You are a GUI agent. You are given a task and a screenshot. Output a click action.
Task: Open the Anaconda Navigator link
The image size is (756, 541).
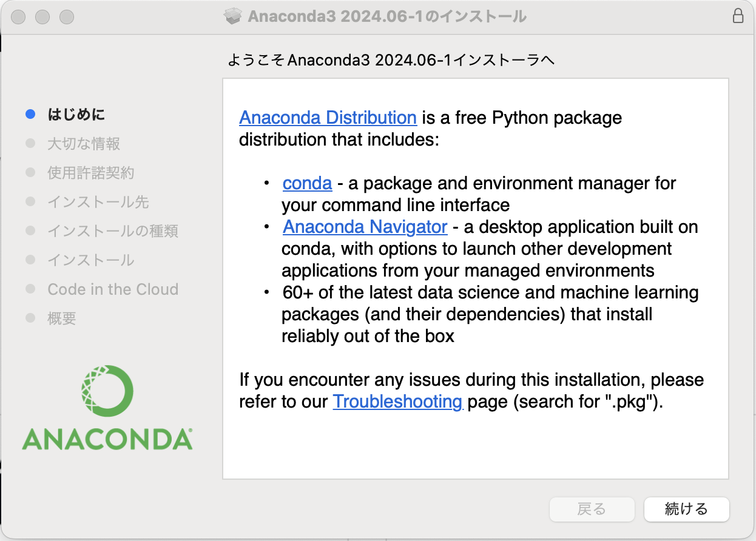365,227
